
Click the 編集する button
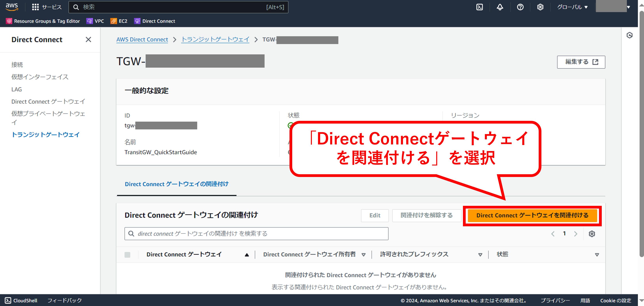pyautogui.click(x=581, y=62)
